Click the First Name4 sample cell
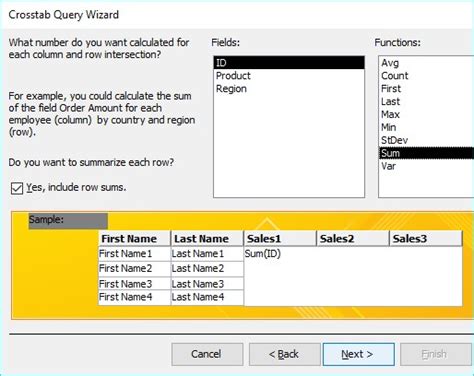Image resolution: width=474 pixels, height=376 pixels. [x=134, y=297]
